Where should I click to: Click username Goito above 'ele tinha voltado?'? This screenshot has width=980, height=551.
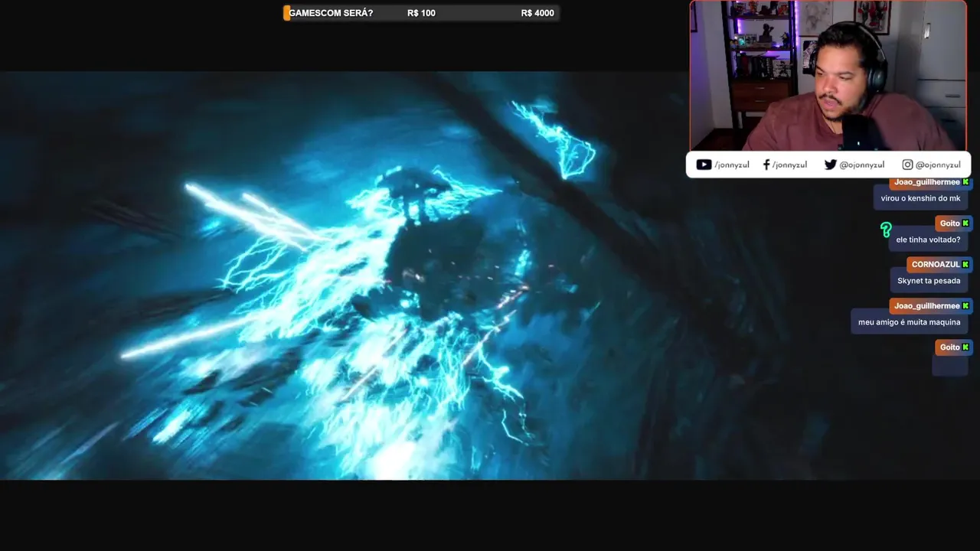point(949,223)
